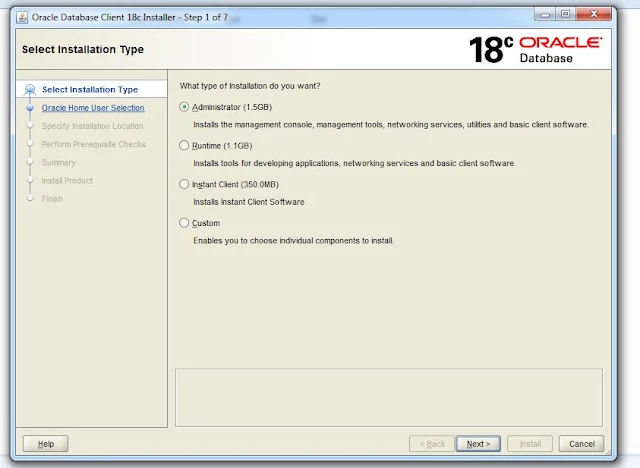Viewport: 640px width, 468px height.
Task: Click the Cancel button
Action: click(x=581, y=444)
